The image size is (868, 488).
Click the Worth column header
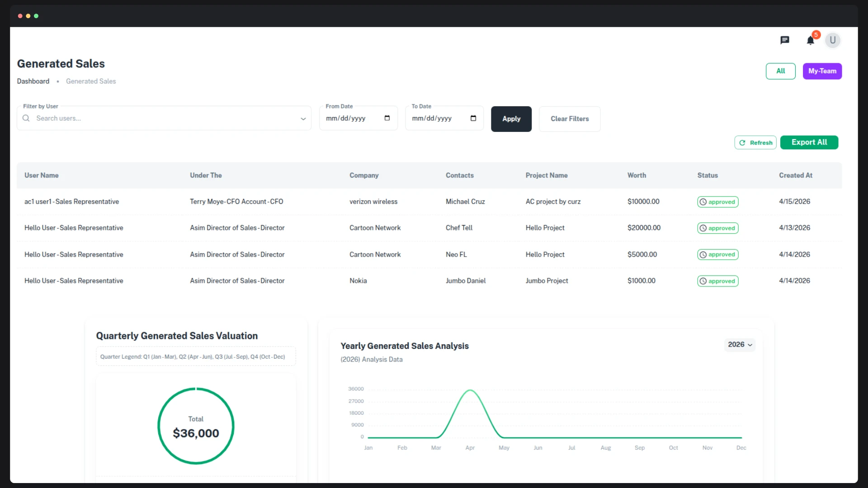pyautogui.click(x=637, y=175)
